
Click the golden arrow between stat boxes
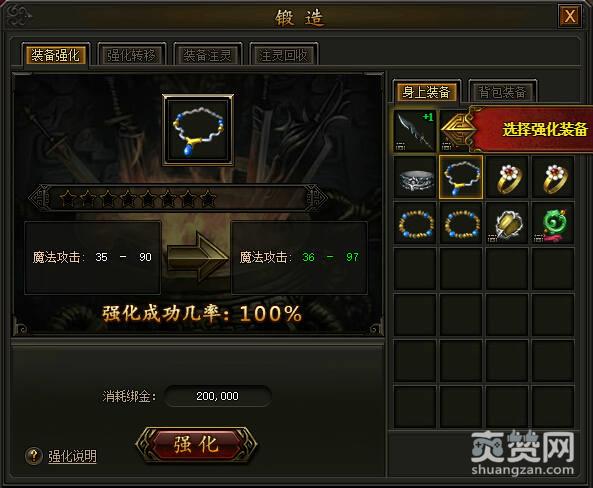[x=197, y=257]
